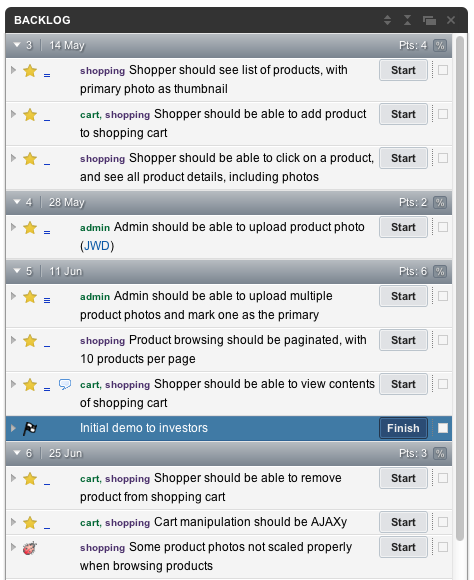Image resolution: width=474 pixels, height=580 pixels.
Task: Click the admin label on upload multiple photos story
Action: 95,297
